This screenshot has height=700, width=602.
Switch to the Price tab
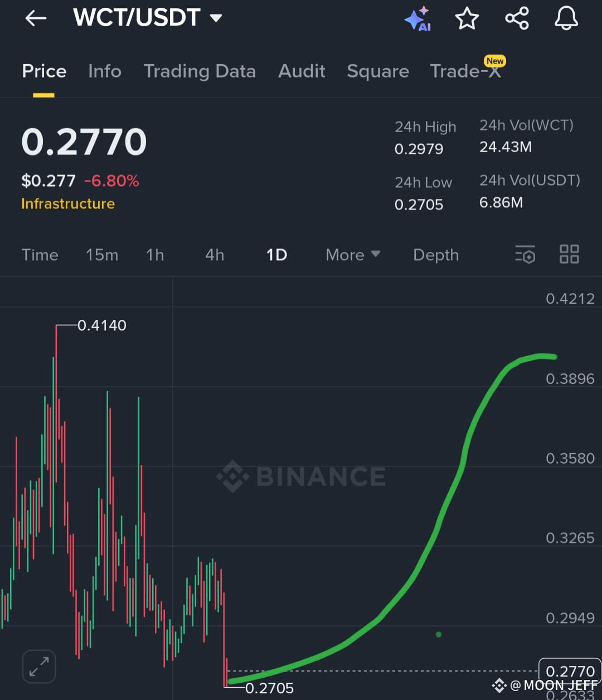44,71
